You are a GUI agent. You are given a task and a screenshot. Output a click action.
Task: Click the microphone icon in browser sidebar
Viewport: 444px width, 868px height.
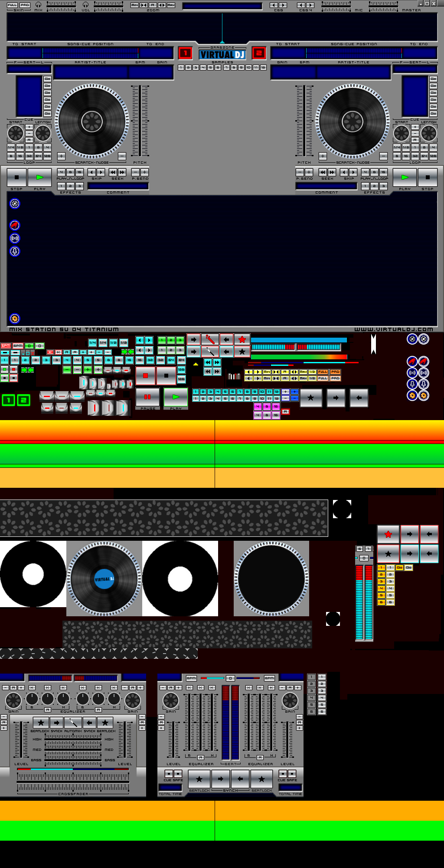(15, 251)
